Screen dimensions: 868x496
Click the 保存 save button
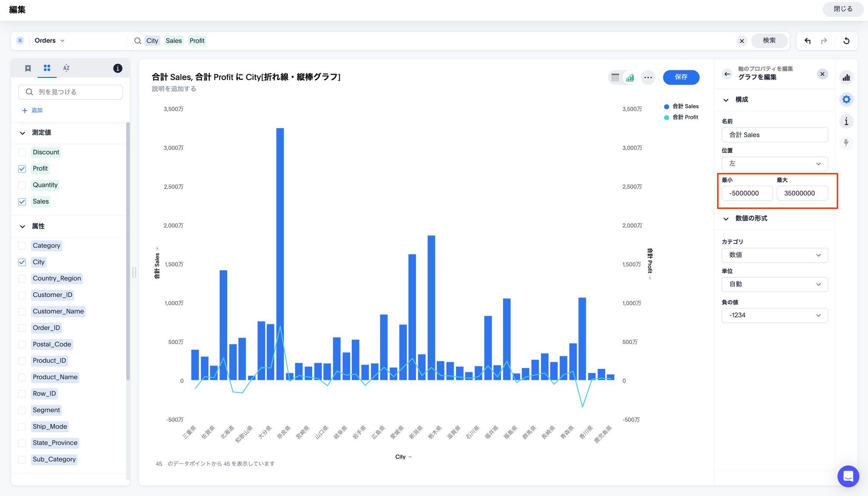point(681,77)
